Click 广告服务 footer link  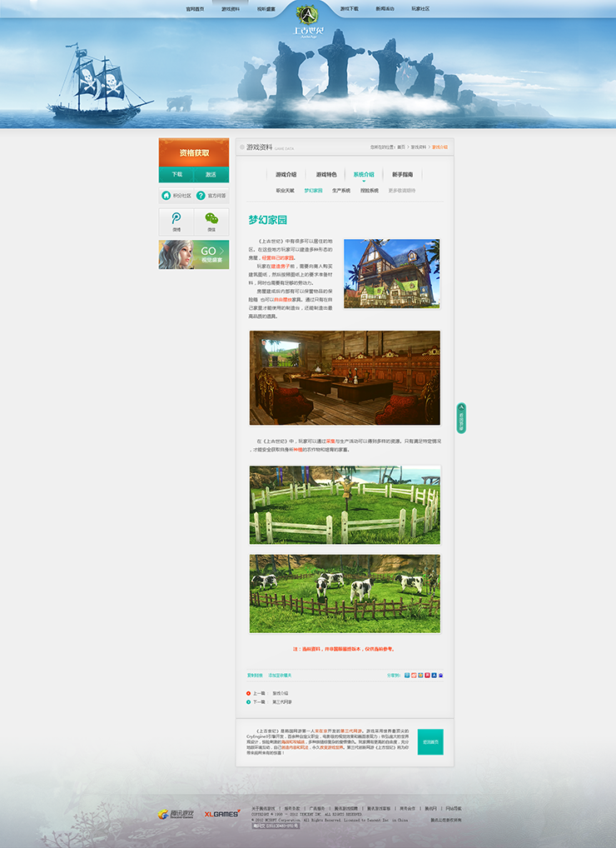click(317, 809)
